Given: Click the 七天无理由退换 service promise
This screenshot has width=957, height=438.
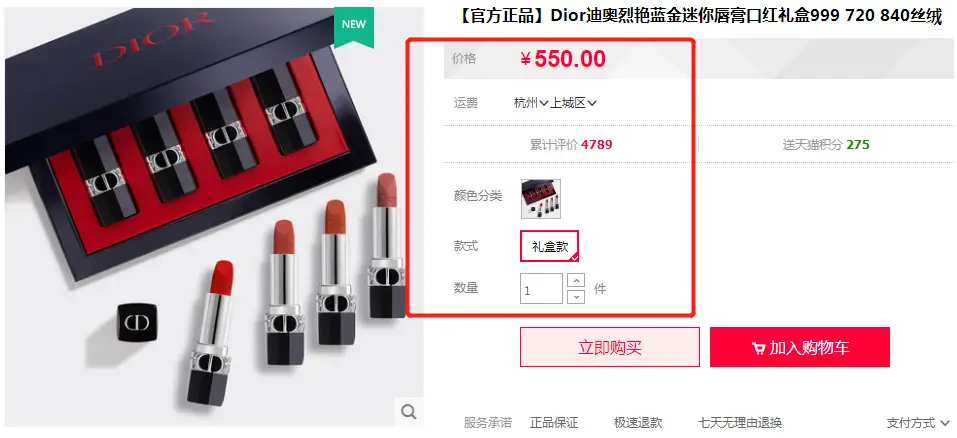Looking at the screenshot, I should point(740,423).
